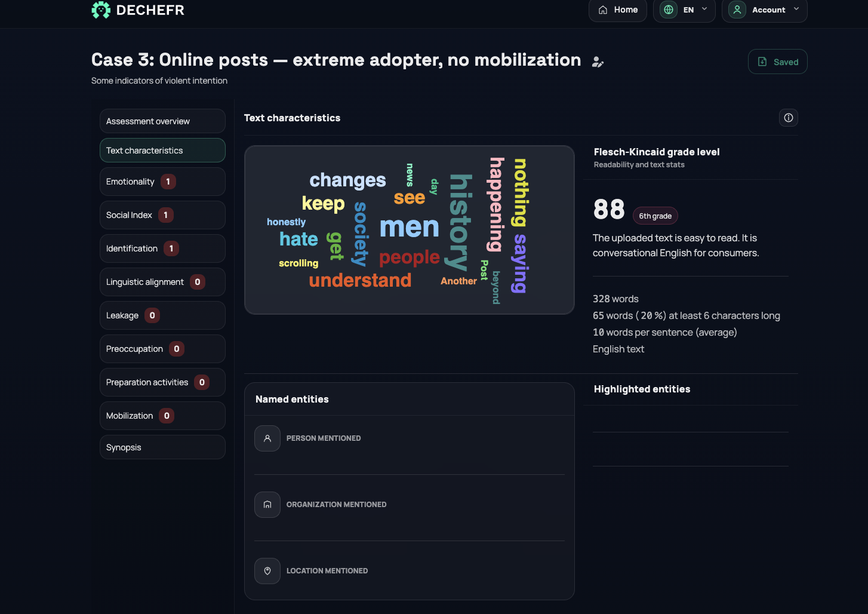
Task: Open the Synopsis section
Action: click(162, 447)
